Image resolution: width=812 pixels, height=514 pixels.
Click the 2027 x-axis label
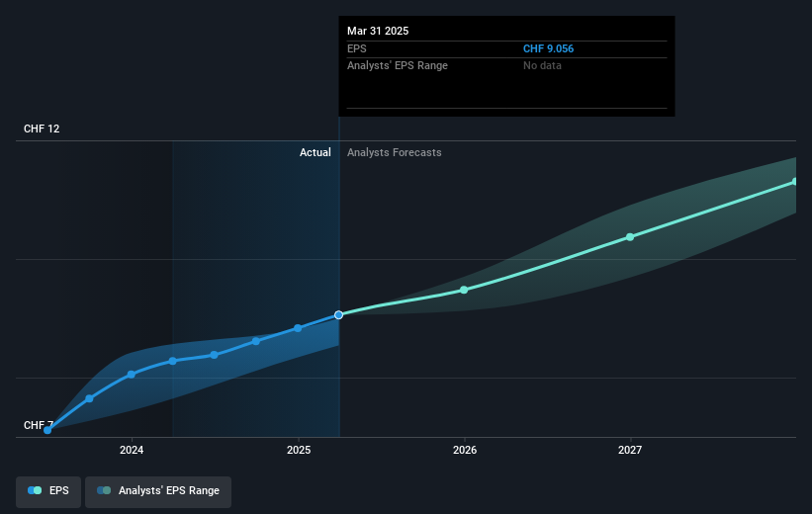(x=630, y=450)
